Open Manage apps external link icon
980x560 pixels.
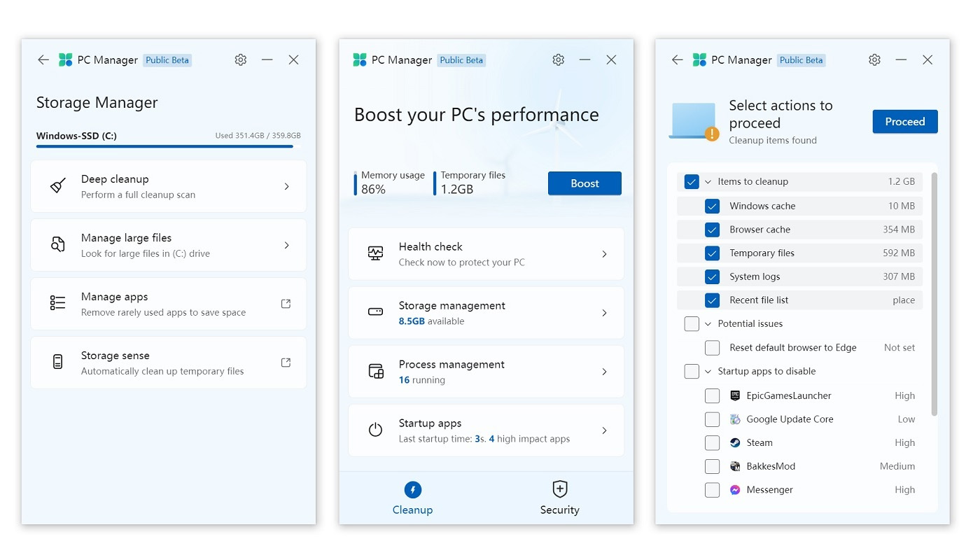pos(286,303)
